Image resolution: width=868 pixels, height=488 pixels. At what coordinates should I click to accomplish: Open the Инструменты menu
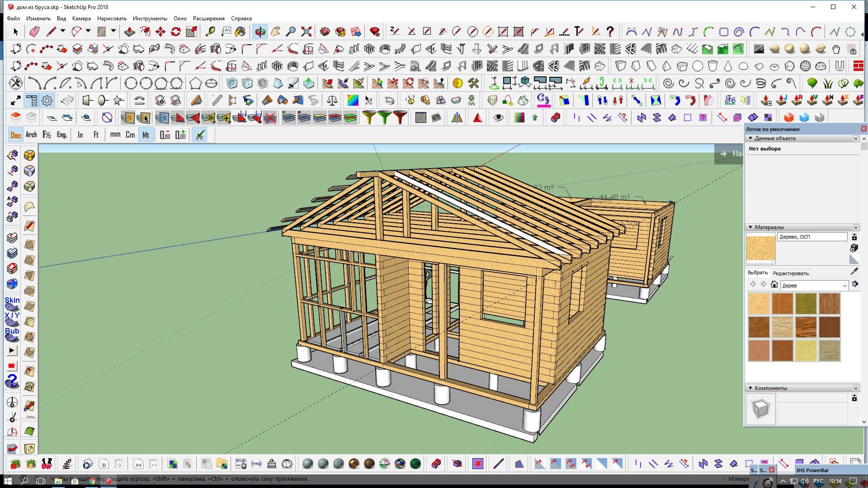[x=150, y=19]
